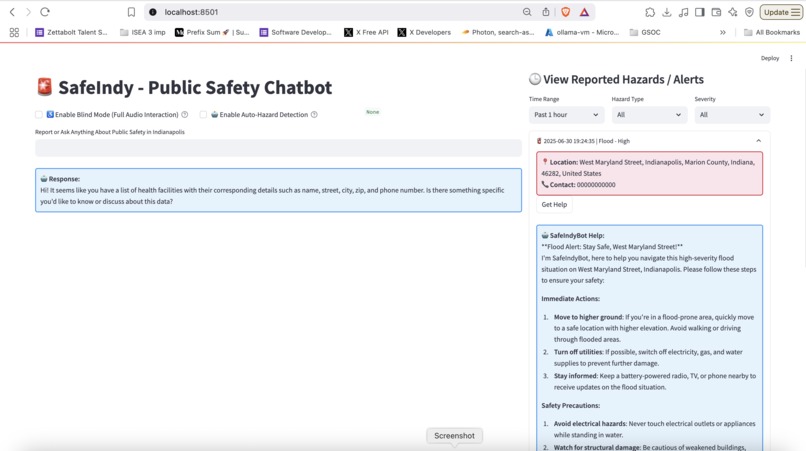This screenshot has height=451, width=806.
Task: Open the Time Range dropdown
Action: click(566, 115)
